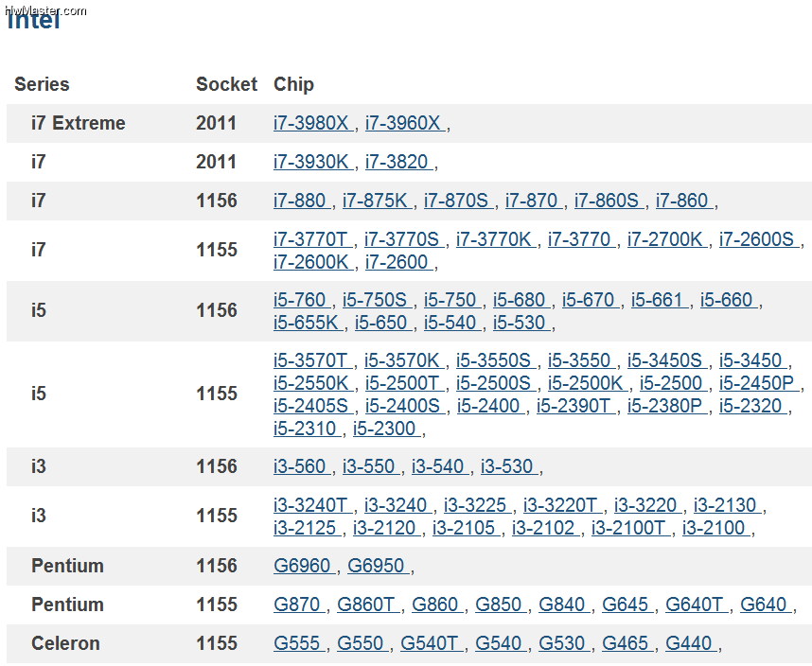Open the i5-2300 link
Screen dimensions: 812x666
(386, 429)
